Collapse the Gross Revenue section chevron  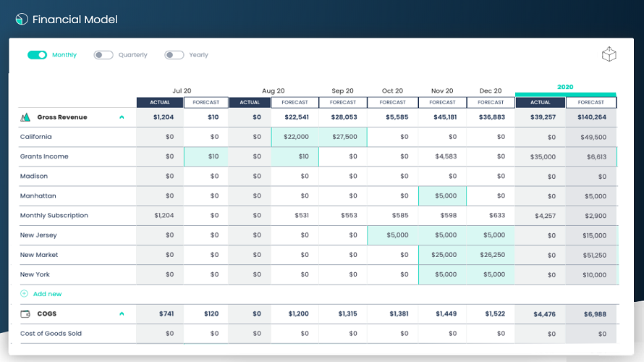122,117
